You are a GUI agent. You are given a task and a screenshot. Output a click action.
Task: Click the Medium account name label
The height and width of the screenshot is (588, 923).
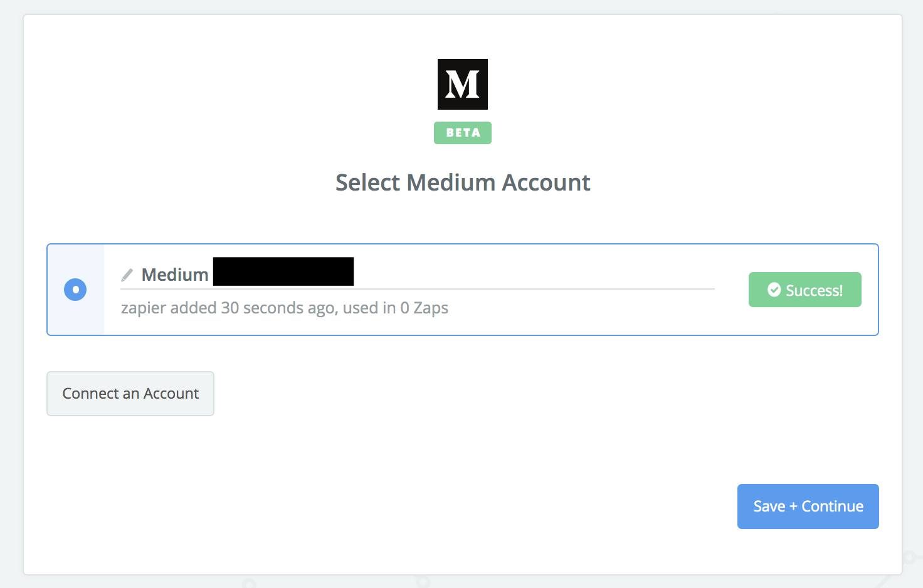pyautogui.click(x=175, y=275)
